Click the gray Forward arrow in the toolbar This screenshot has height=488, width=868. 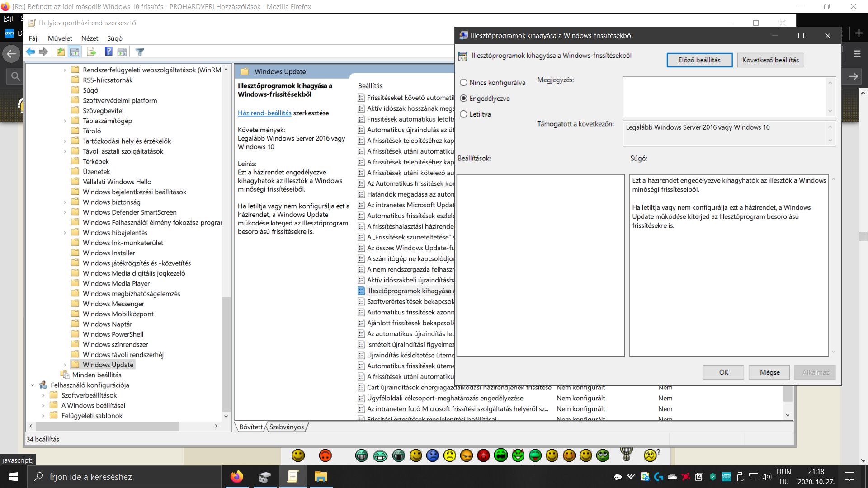pyautogui.click(x=43, y=52)
